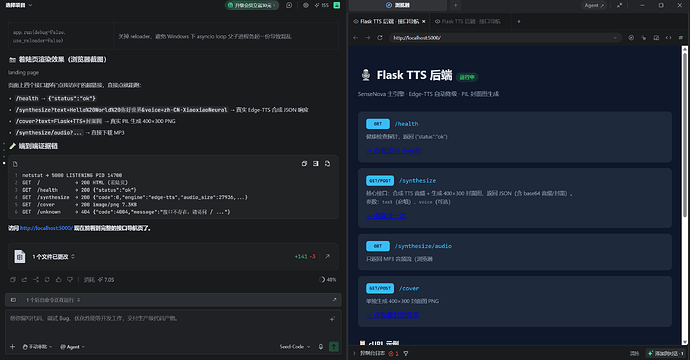Click the upgrade membership green banner

252,5
